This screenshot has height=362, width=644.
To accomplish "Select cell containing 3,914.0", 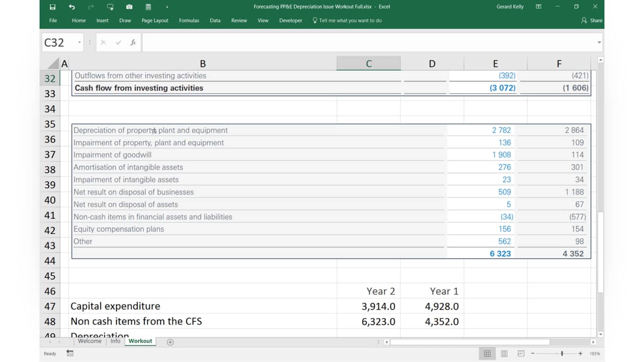I will click(369, 306).
